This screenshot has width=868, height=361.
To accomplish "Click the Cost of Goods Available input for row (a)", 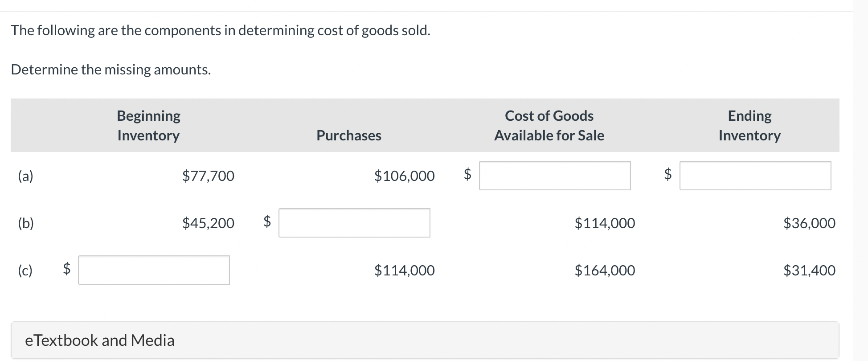I will click(554, 176).
